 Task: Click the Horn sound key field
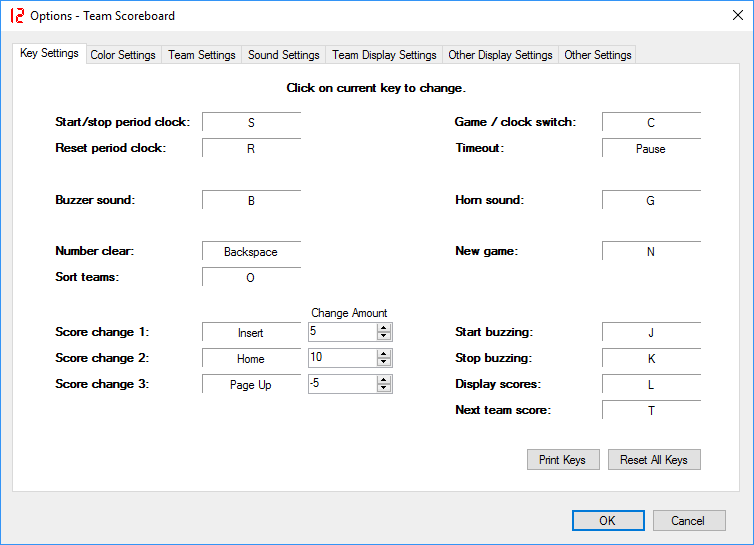(x=651, y=201)
